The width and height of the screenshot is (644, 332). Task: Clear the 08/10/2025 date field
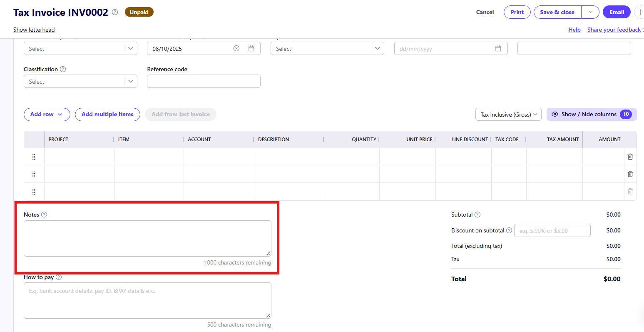(x=236, y=48)
